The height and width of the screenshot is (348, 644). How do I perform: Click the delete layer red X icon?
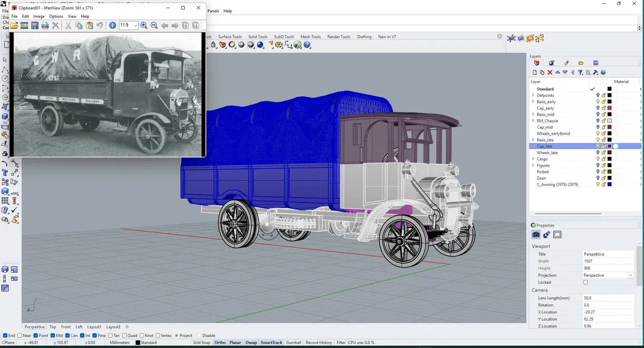tap(550, 72)
